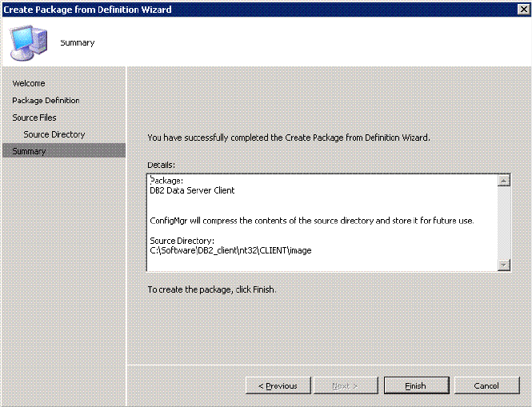Viewport: 532px width, 407px height.
Task: Click the computer wizard icon in header
Action: tap(29, 41)
